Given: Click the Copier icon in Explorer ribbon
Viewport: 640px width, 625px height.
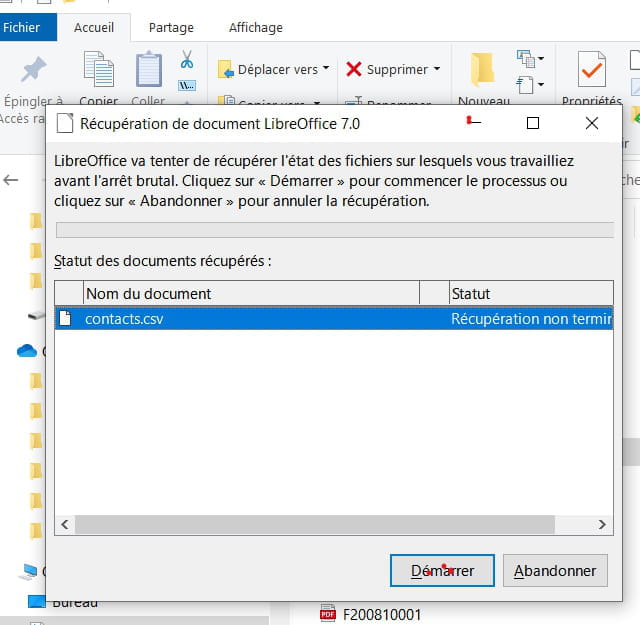Looking at the screenshot, I should pos(99,69).
